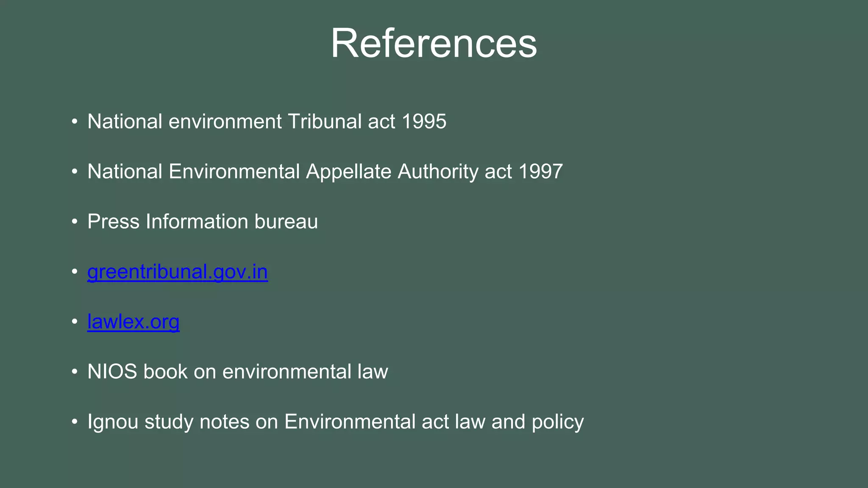Click the bullet dot before NIOS book

tap(75, 372)
